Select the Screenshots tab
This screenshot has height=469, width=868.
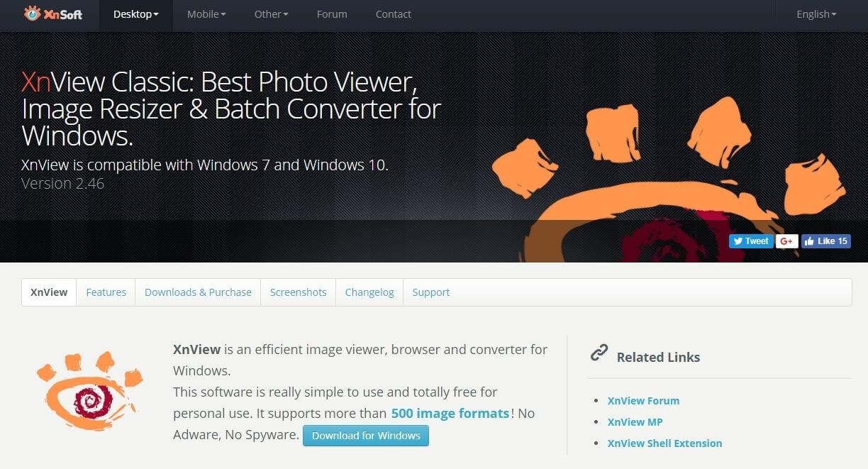(298, 292)
